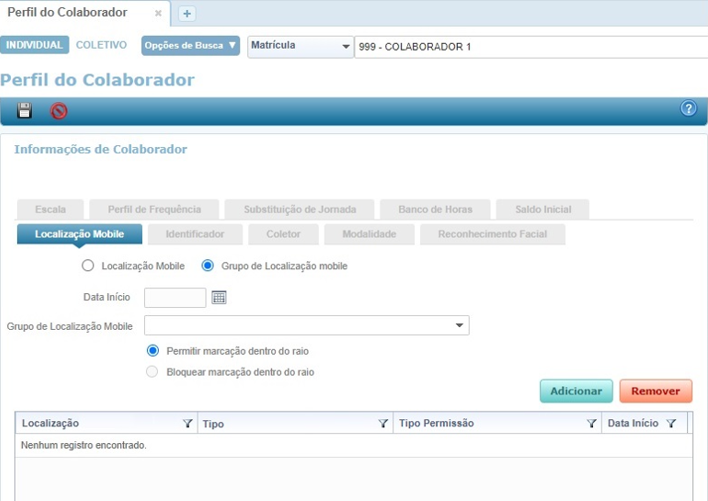This screenshot has height=501, width=708.
Task: Click the Data Início date input field
Action: point(175,297)
